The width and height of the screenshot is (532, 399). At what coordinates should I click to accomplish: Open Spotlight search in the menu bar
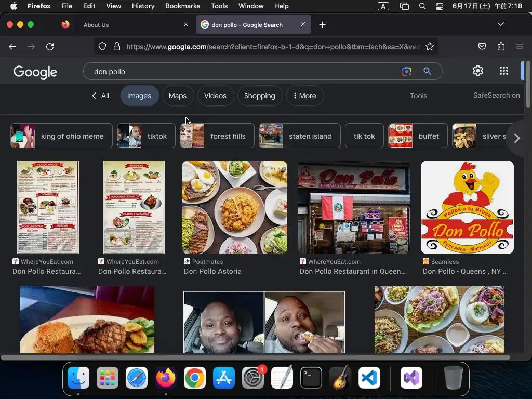[422, 6]
